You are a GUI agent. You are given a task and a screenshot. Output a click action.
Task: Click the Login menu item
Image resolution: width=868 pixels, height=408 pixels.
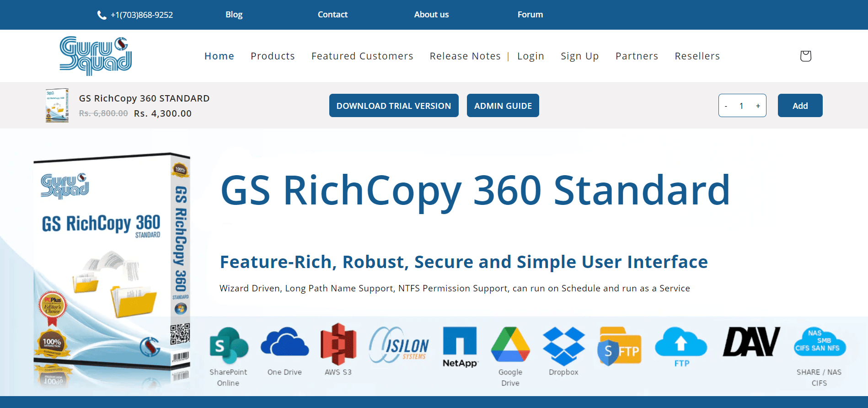(x=530, y=56)
